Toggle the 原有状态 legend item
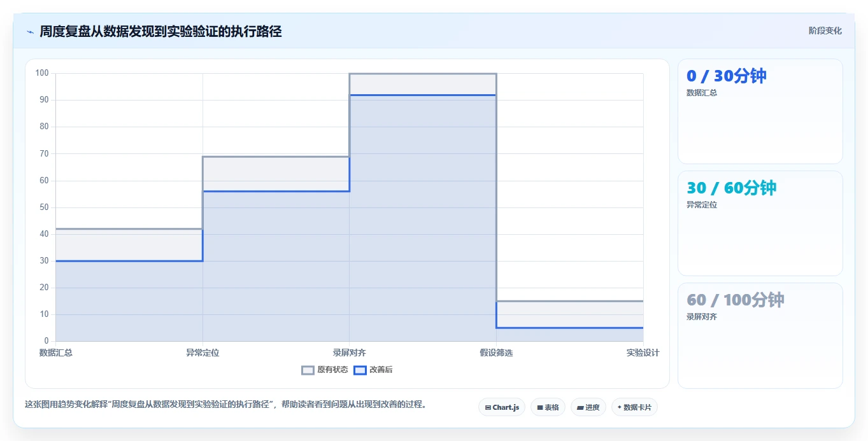Viewport: 868px width, 441px height. pyautogui.click(x=325, y=370)
